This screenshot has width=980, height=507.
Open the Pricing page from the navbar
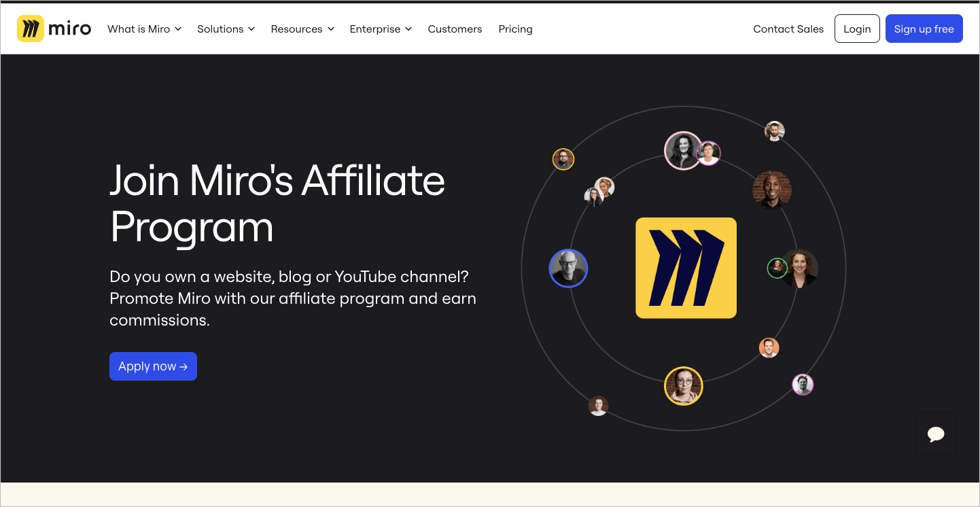tap(515, 29)
